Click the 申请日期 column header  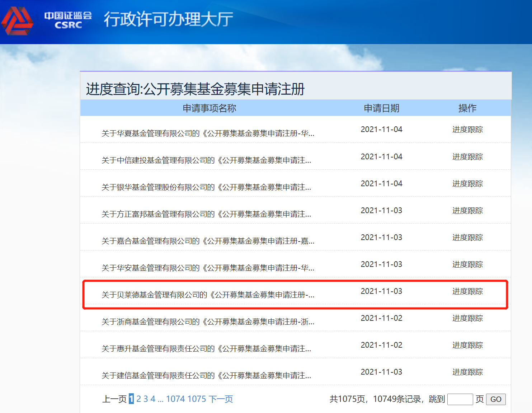tap(382, 108)
